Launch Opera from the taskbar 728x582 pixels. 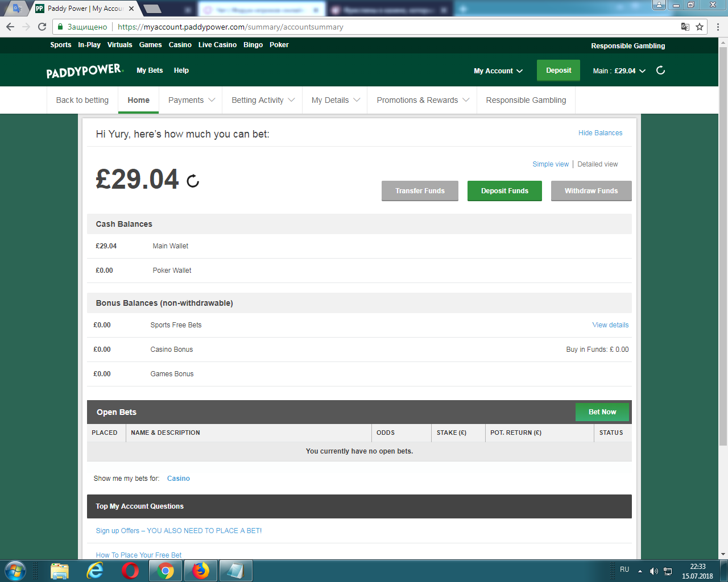tap(130, 571)
